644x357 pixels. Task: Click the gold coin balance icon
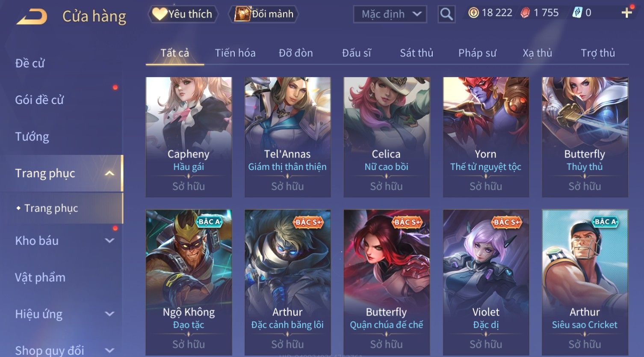pos(473,13)
